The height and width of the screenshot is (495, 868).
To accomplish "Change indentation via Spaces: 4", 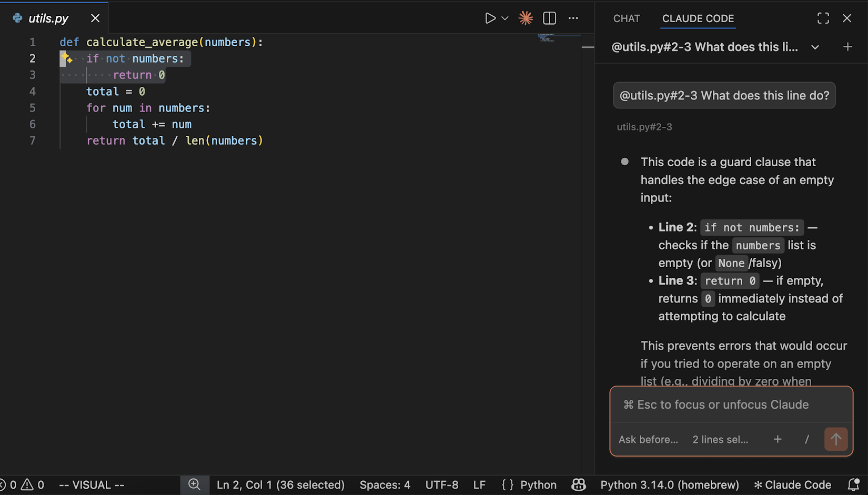I will (x=385, y=484).
